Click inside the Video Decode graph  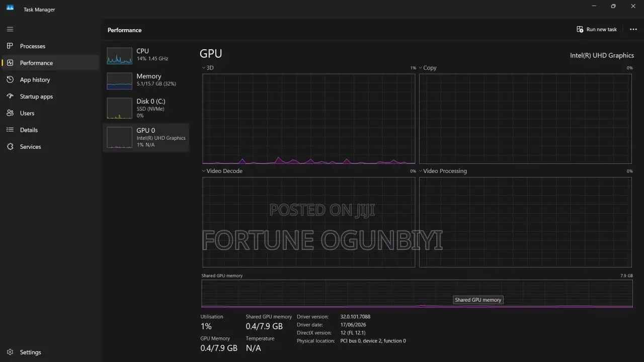[309, 222]
